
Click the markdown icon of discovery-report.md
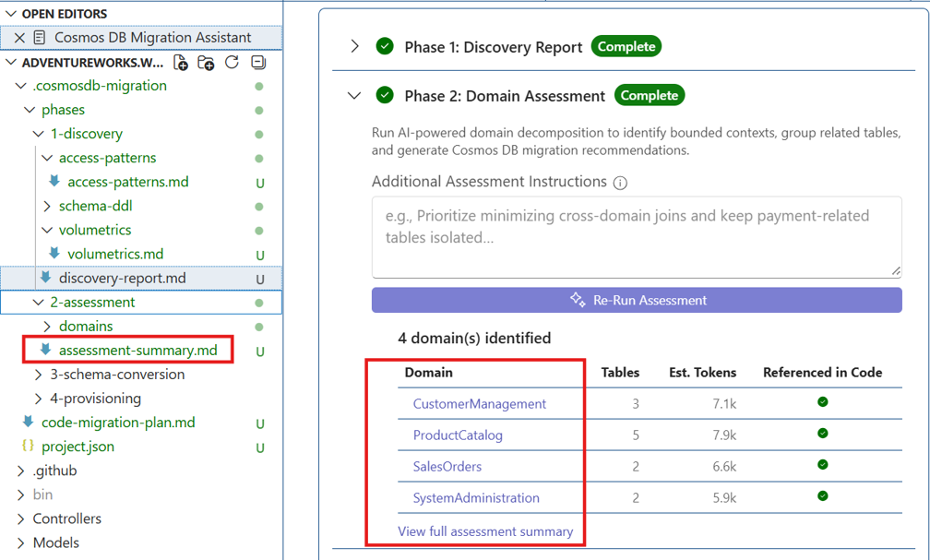point(45,277)
